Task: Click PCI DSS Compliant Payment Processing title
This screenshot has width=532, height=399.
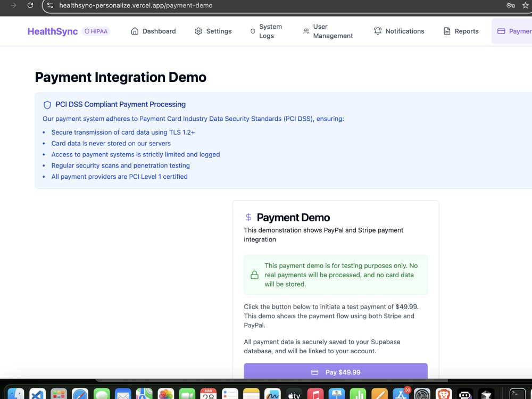Action: (120, 104)
